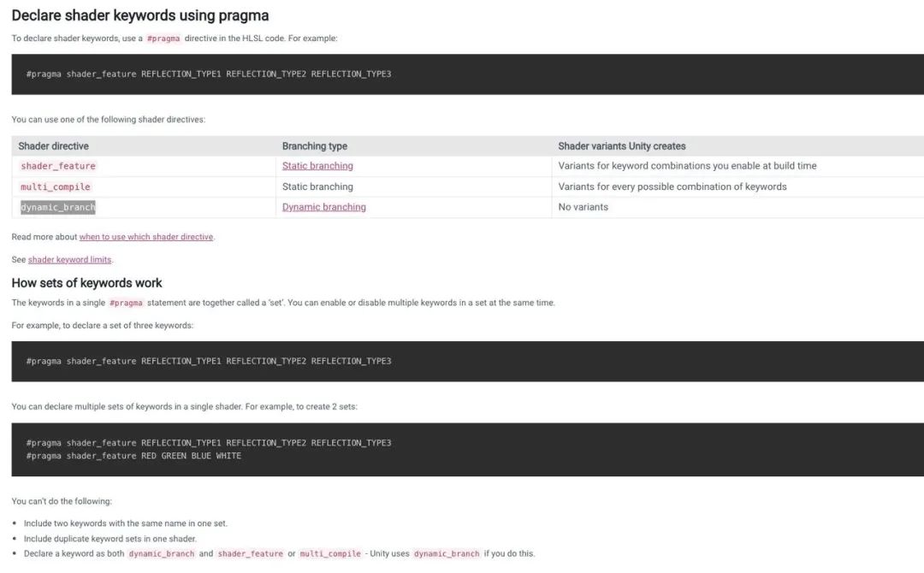This screenshot has width=924, height=573.
Task: Follow 'when to use which shader directive' link
Action: pos(145,237)
